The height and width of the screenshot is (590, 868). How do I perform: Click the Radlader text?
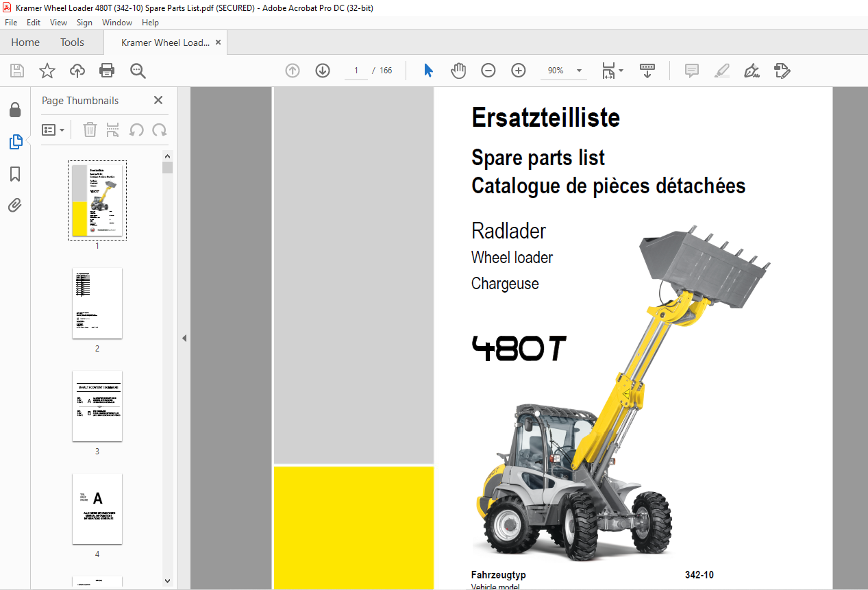[508, 231]
